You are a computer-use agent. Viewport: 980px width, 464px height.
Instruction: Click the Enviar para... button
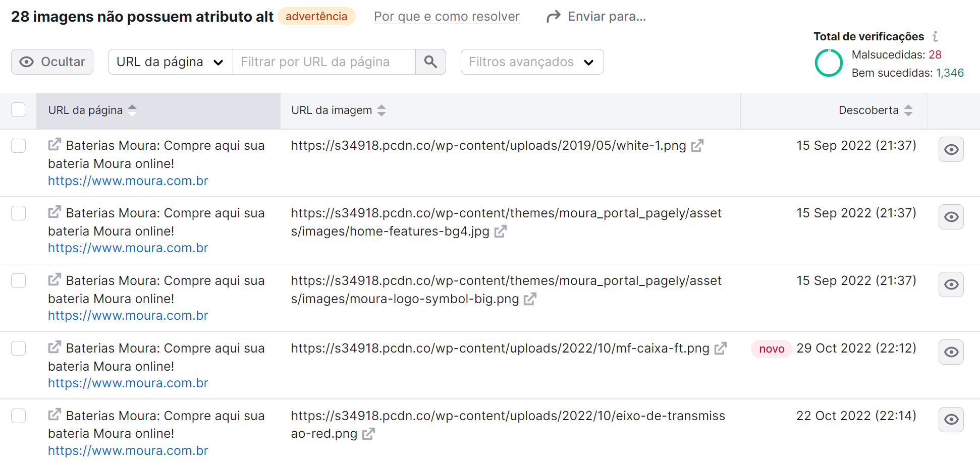[596, 17]
